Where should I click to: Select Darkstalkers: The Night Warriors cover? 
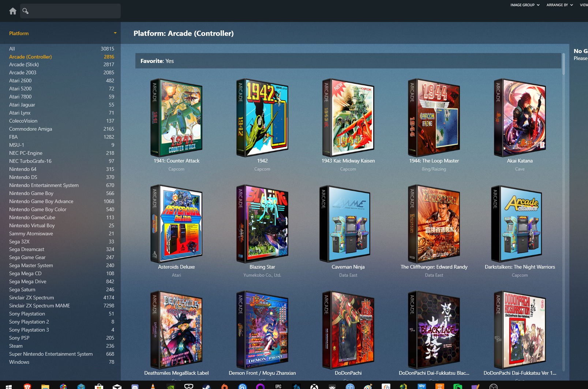pos(517,224)
